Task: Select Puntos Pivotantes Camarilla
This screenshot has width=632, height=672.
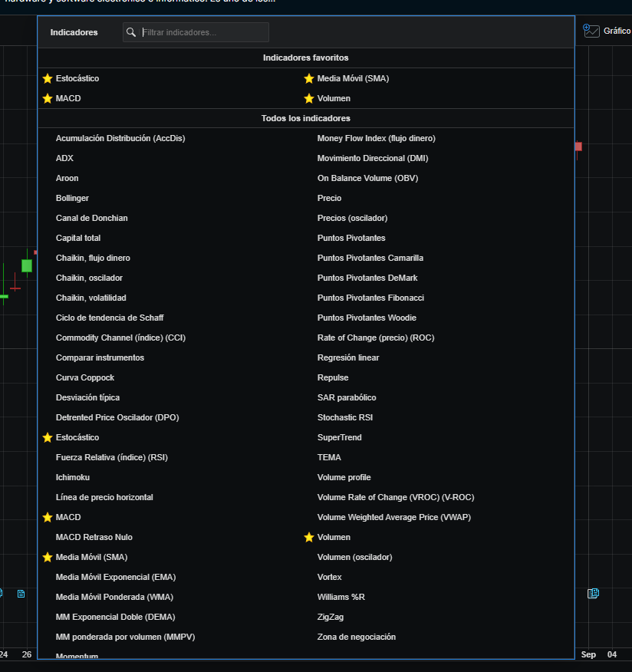Action: [370, 258]
